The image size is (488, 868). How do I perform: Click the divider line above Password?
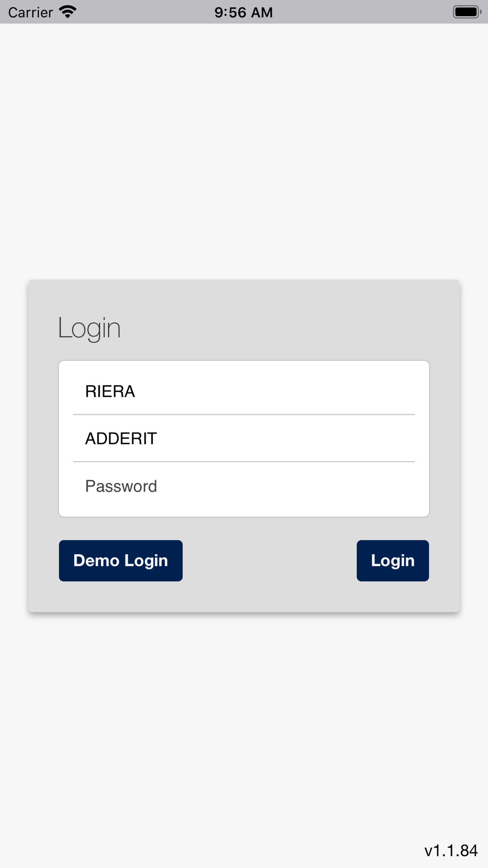point(244,461)
